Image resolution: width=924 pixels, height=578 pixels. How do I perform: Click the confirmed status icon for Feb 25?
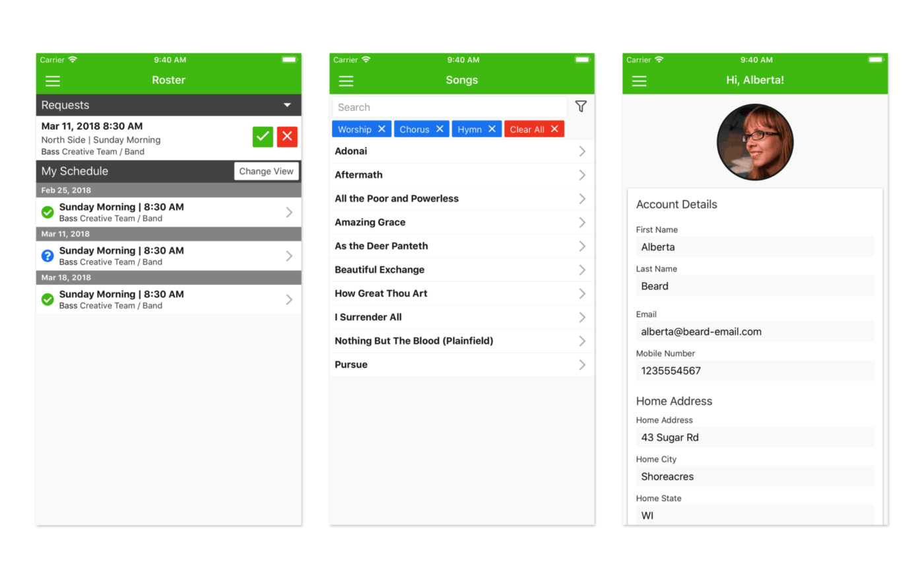point(48,212)
